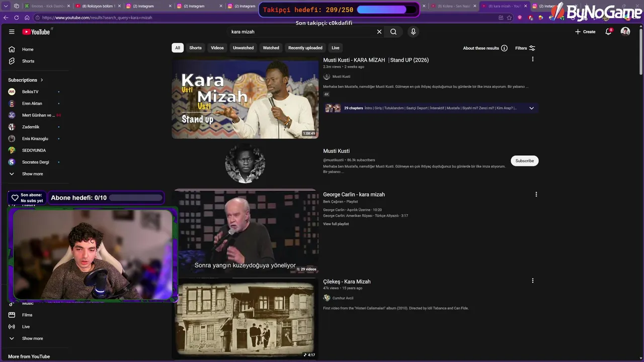Open the notifications bell
Image resolution: width=644 pixels, height=362 pixels.
tap(608, 32)
